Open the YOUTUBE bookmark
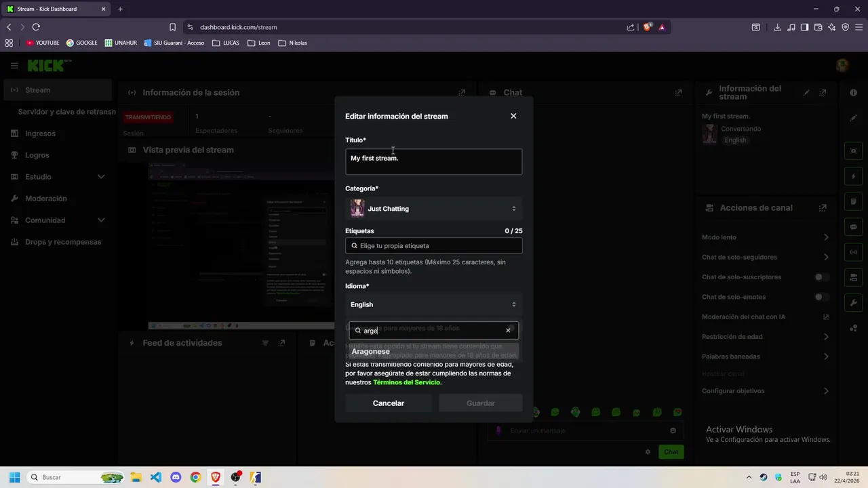 click(x=43, y=43)
